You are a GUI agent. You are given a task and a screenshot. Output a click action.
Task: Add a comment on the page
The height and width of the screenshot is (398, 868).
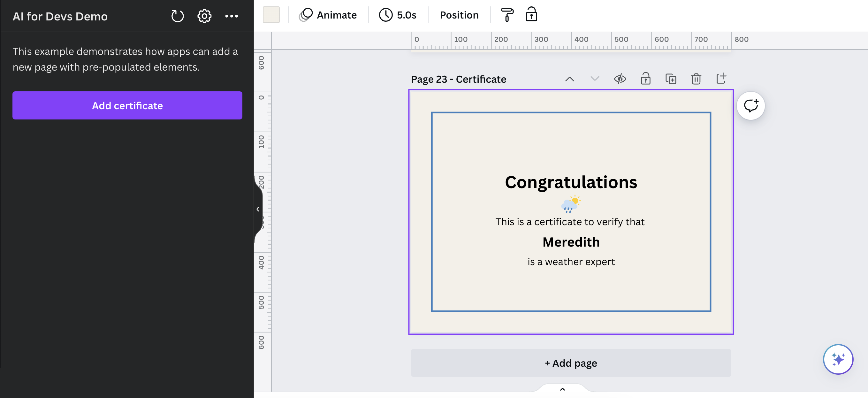click(751, 105)
